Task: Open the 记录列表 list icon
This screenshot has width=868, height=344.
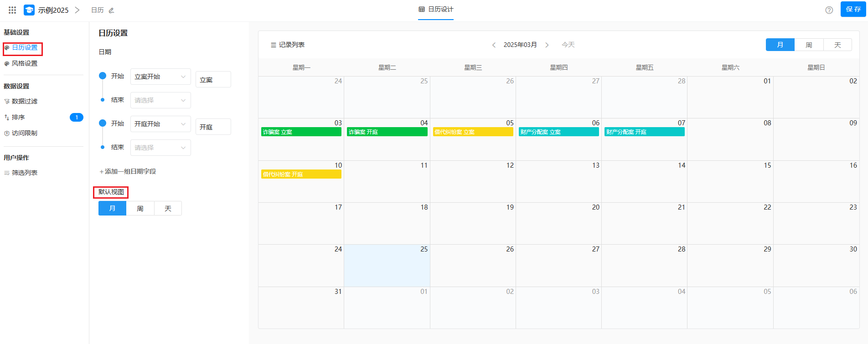Action: pos(274,45)
